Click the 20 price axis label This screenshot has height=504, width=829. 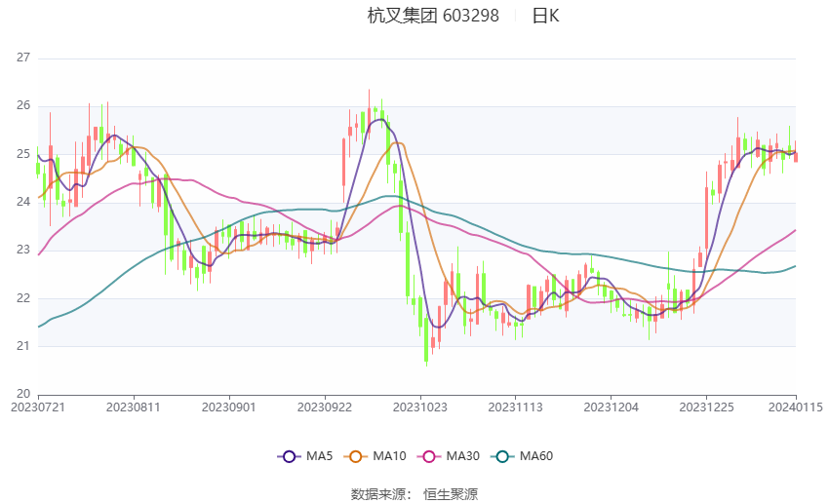point(23,394)
